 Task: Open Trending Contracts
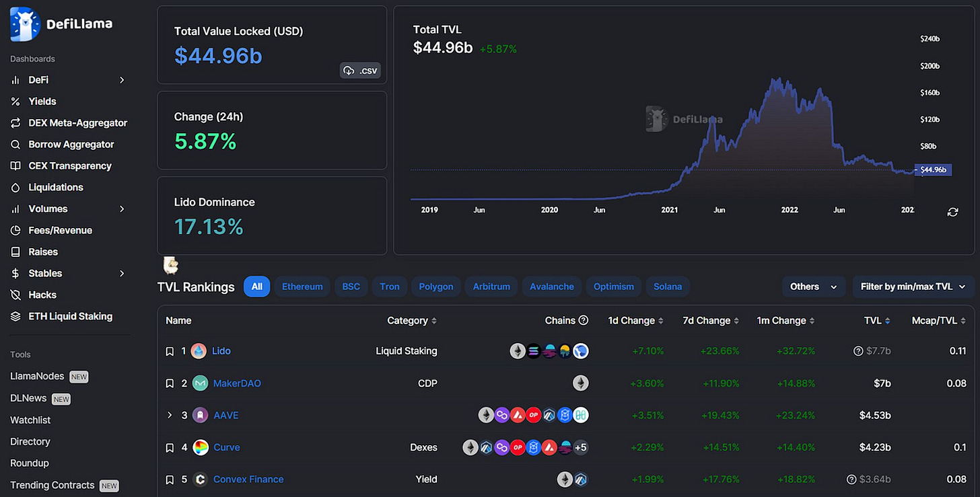click(53, 485)
